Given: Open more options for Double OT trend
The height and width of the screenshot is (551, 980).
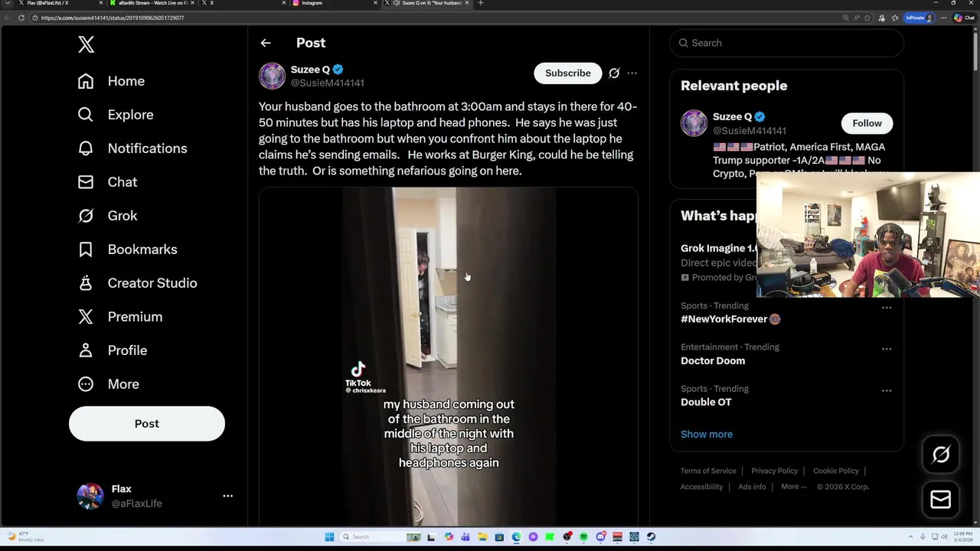Looking at the screenshot, I should 887,390.
